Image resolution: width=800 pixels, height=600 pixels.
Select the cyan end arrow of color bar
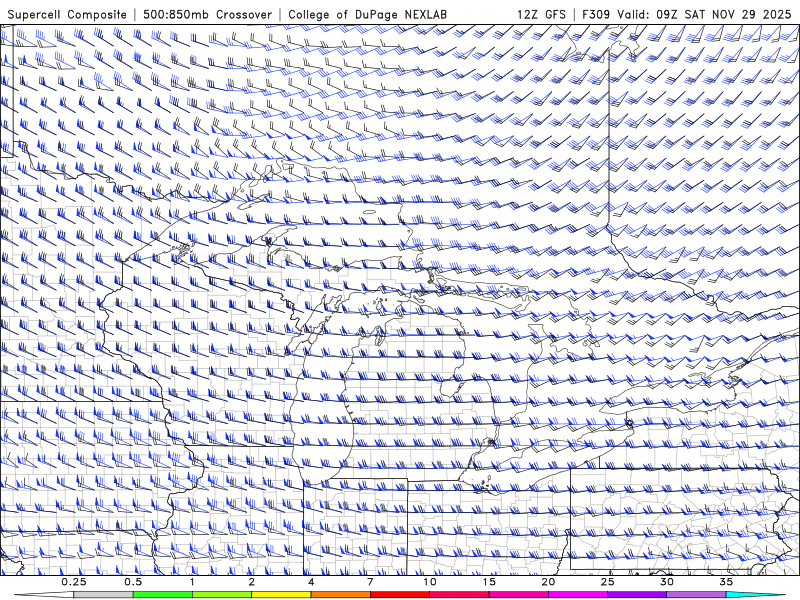point(756,595)
